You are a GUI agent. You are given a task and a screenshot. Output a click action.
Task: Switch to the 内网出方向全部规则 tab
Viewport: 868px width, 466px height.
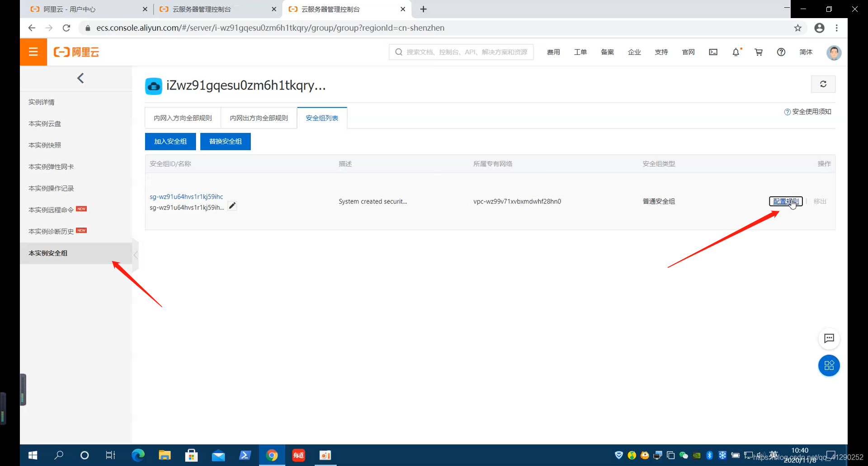pos(259,118)
